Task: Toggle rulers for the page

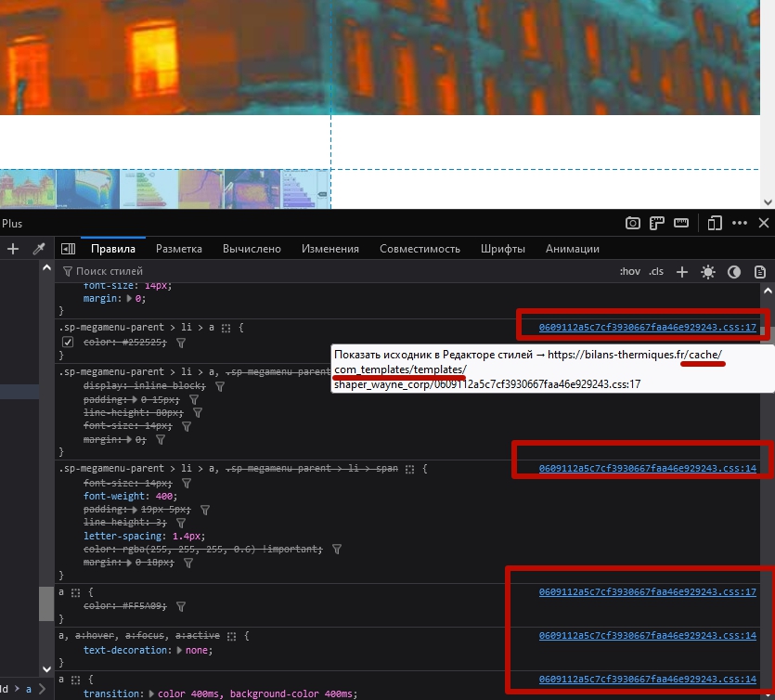Action: pos(657,223)
